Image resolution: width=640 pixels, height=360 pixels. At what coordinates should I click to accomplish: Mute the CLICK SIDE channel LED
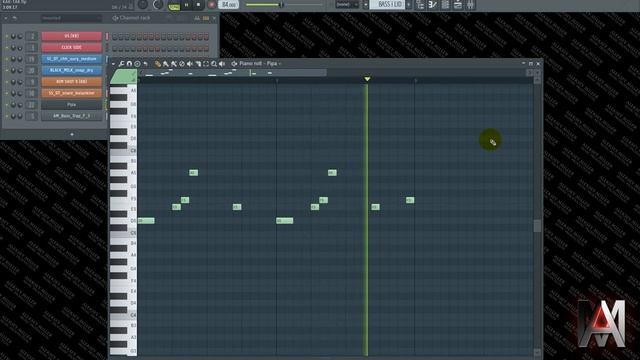(7, 48)
